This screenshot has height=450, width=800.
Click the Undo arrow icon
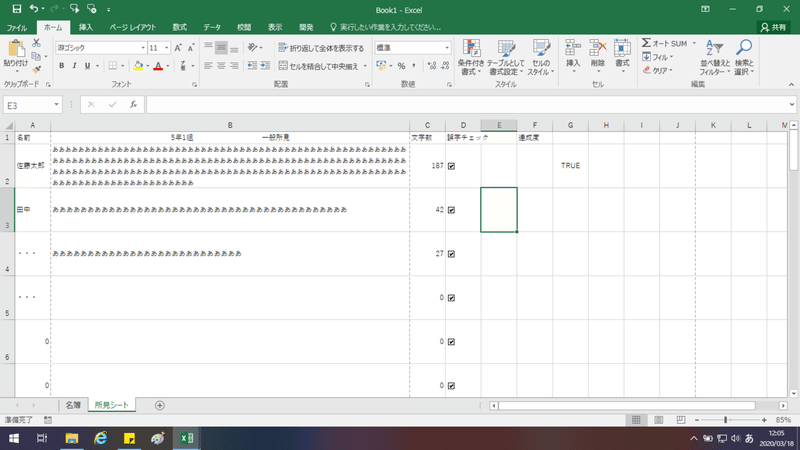click(34, 9)
